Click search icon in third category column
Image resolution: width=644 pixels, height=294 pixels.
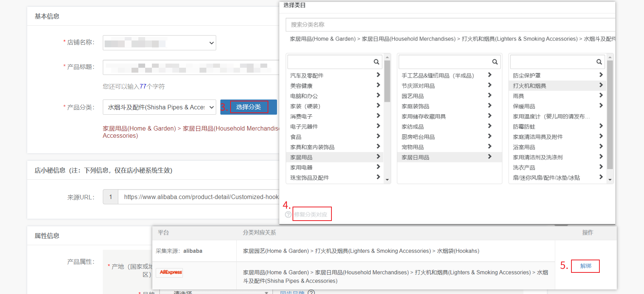(599, 62)
